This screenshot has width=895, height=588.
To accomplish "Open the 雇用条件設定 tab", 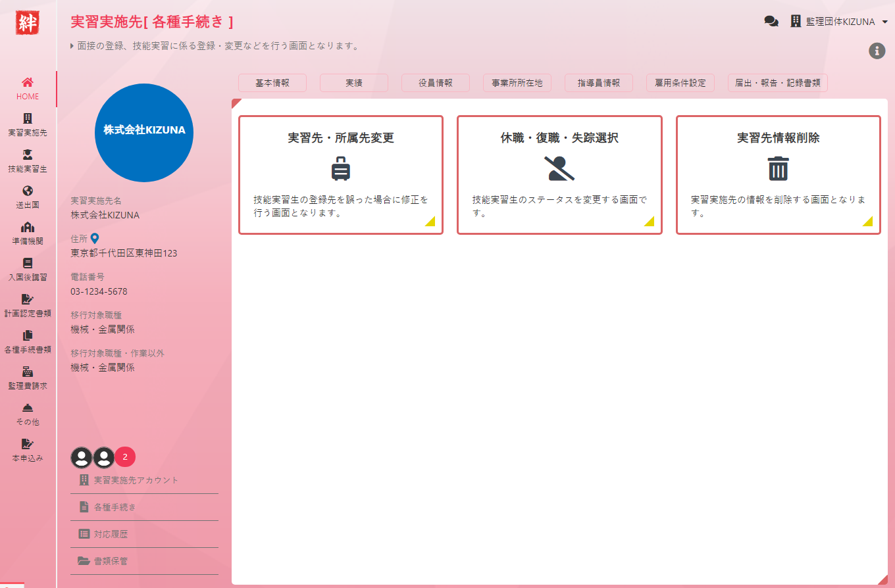I will pos(680,83).
